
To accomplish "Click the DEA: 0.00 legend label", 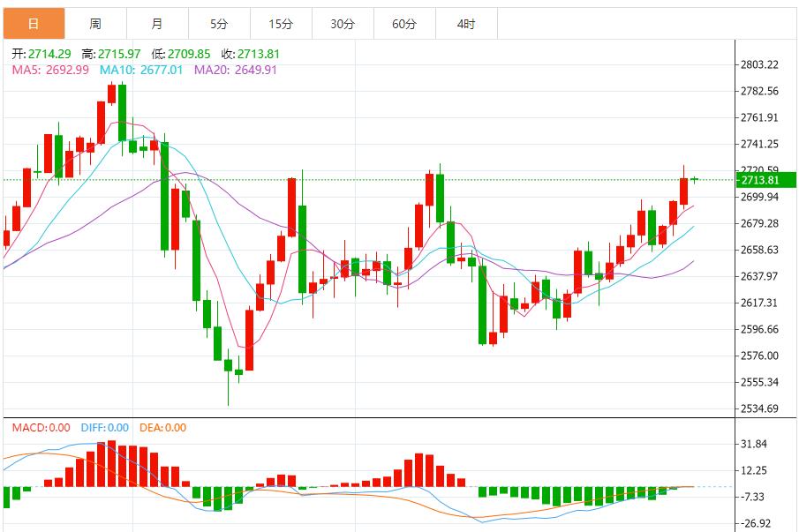I will pos(164,428).
